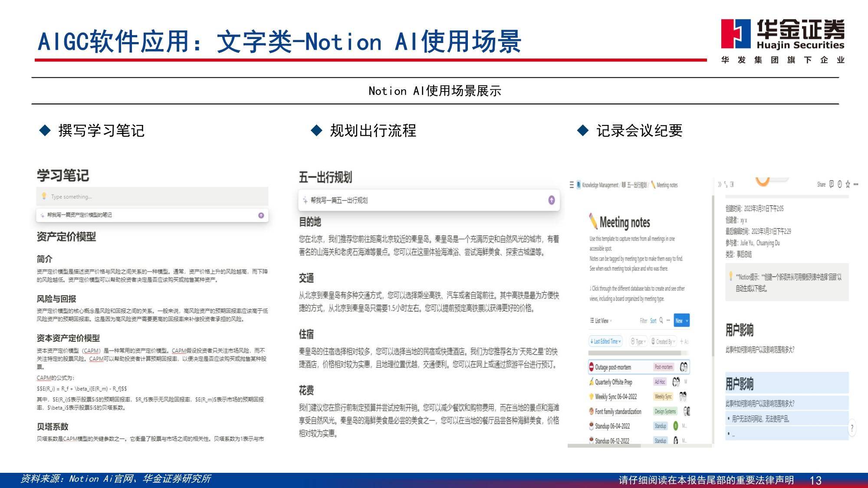868x488 pixels.
Task: Open the Outage post-mortem row
Action: tap(639, 367)
